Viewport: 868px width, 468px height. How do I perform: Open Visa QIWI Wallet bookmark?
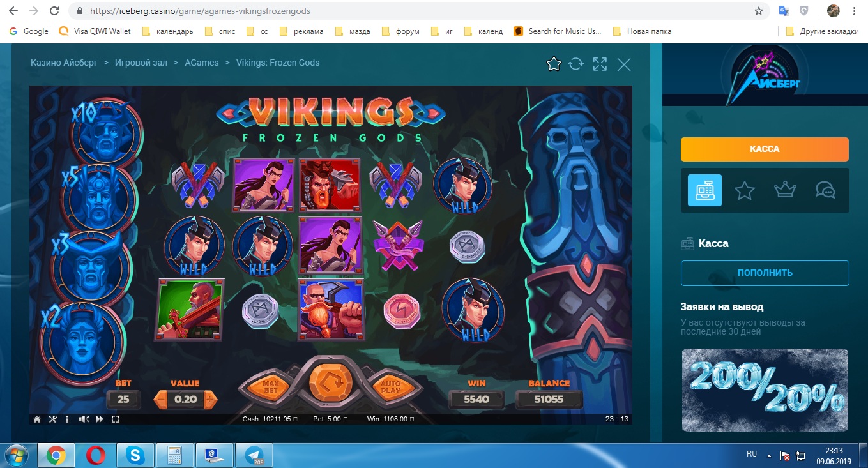click(x=95, y=31)
